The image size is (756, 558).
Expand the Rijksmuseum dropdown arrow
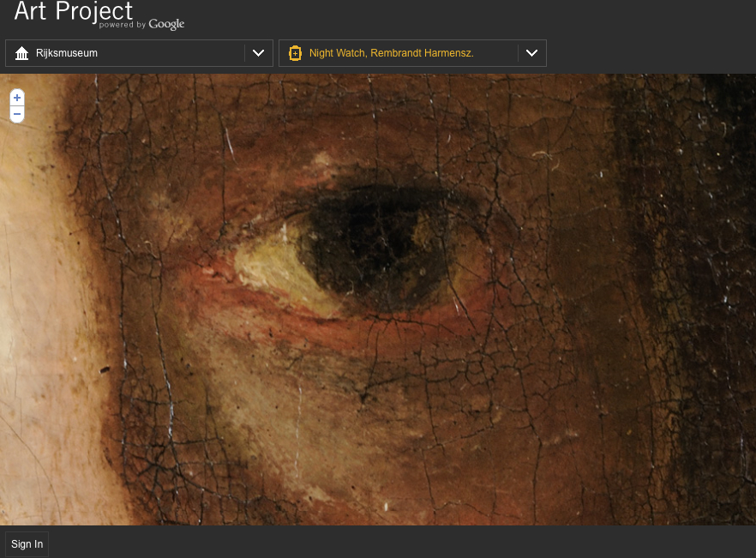point(258,53)
